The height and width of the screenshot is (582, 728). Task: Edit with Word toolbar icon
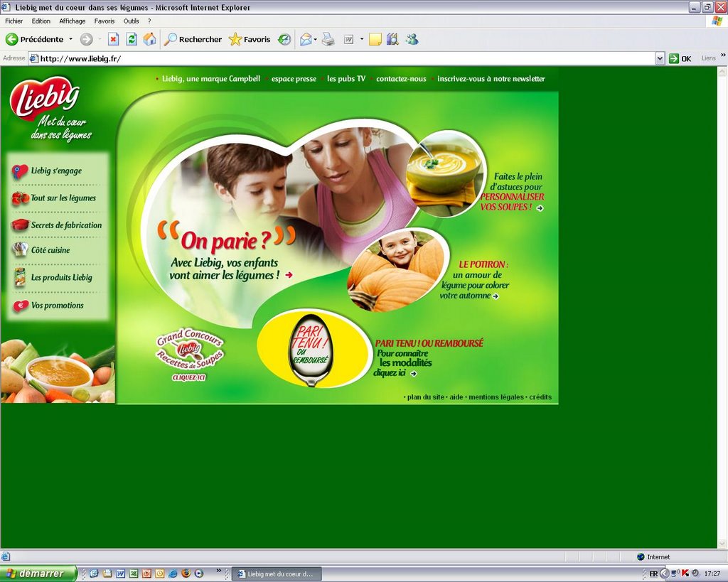click(x=348, y=40)
